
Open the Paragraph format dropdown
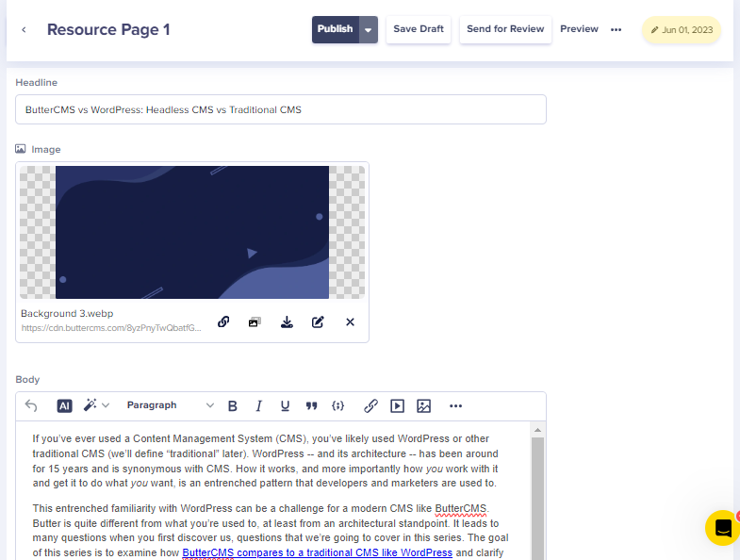(x=170, y=405)
